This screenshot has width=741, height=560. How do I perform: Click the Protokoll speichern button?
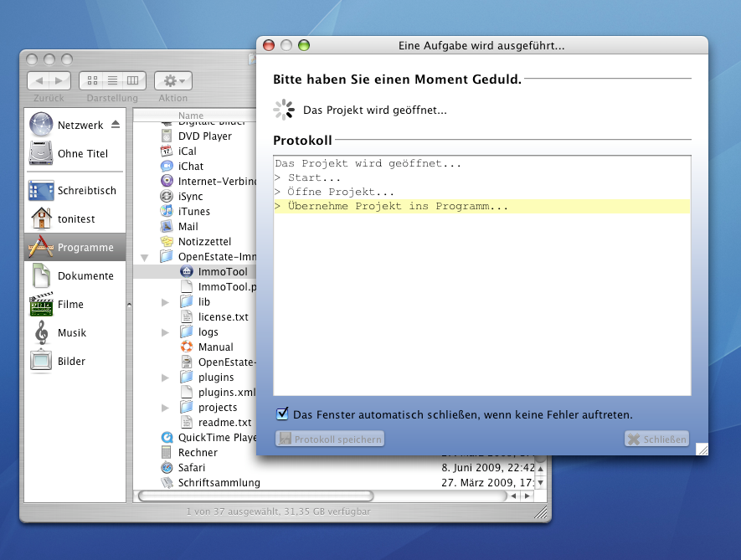click(330, 439)
